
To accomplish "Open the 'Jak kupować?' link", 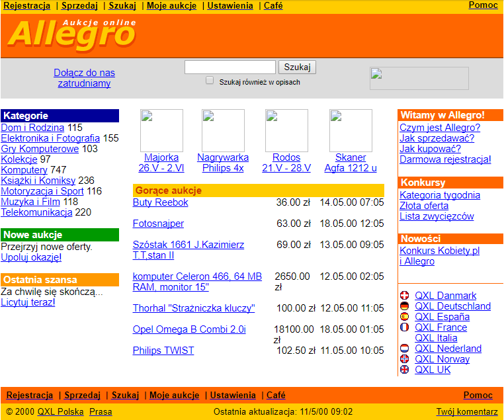I will point(431,149).
